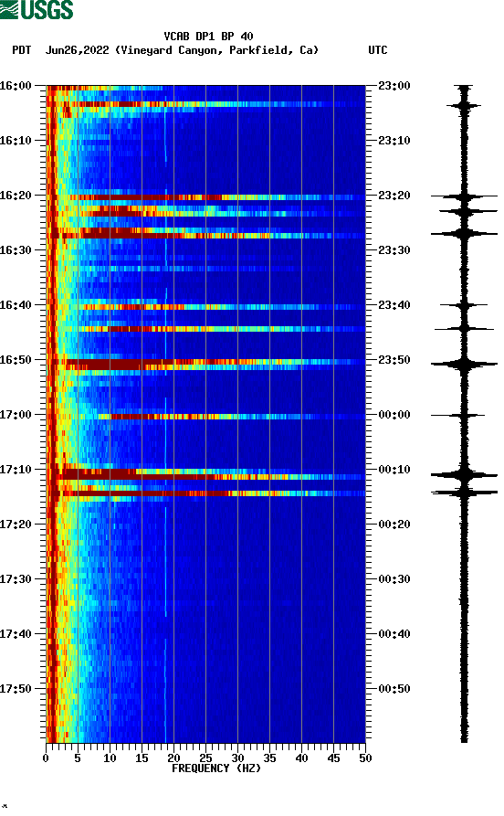Click the spectrogram event band at 17:00 PDT
This screenshot has height=816, width=504.
(206, 417)
